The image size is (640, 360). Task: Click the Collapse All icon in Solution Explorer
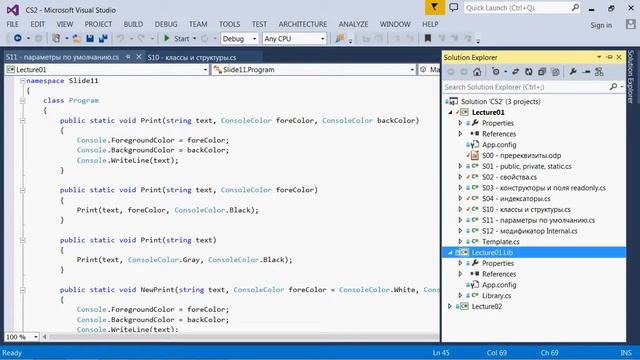542,72
